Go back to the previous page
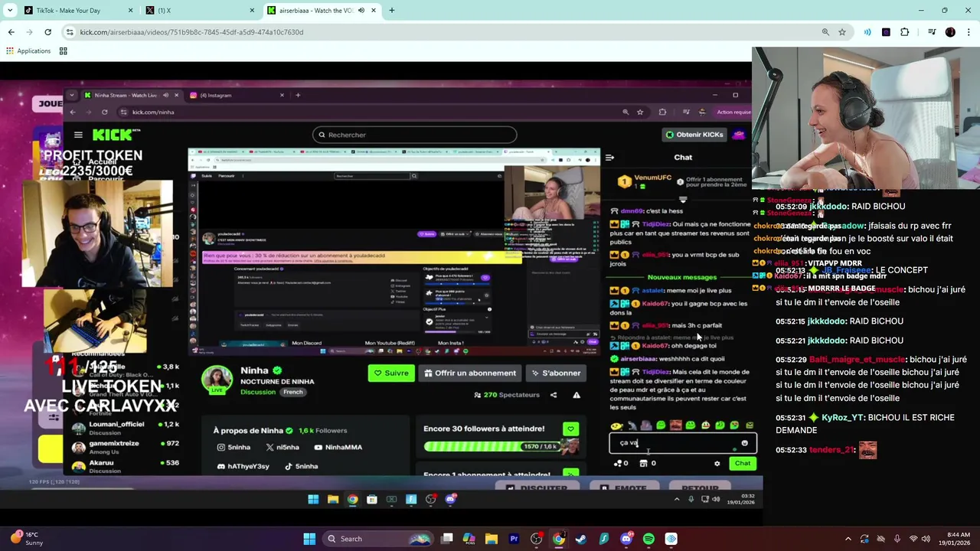The height and width of the screenshot is (551, 980). (11, 32)
